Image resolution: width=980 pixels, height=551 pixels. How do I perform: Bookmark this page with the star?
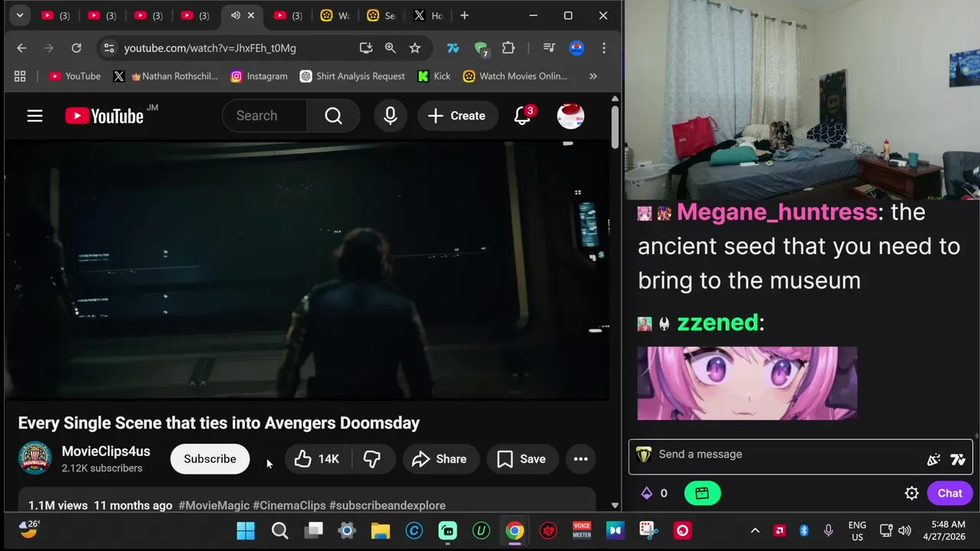click(415, 48)
